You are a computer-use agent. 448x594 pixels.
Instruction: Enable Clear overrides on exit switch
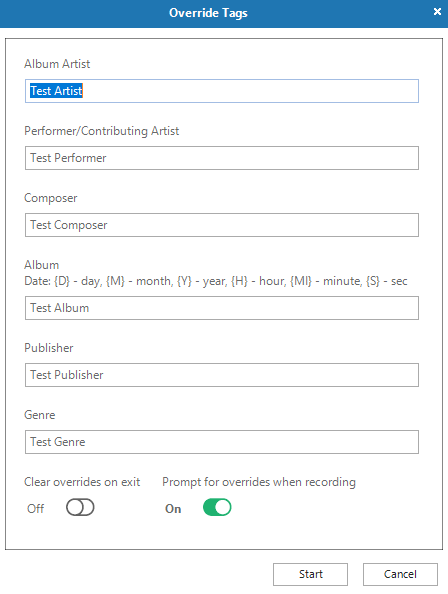click(80, 508)
